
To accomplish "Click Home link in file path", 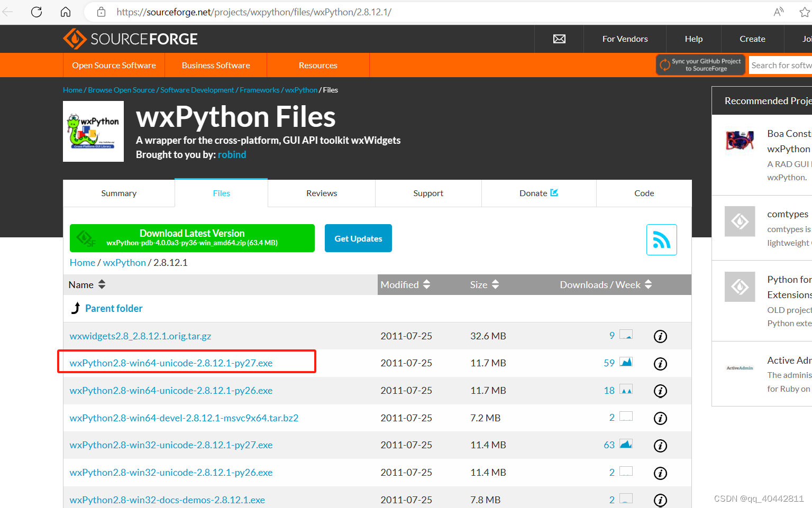I will (x=83, y=263).
